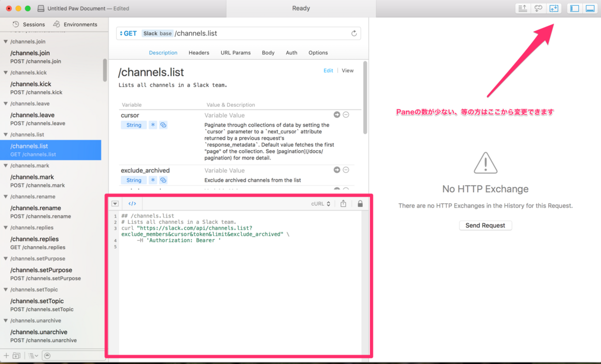Click the plus icon to add request

[x=6, y=356]
